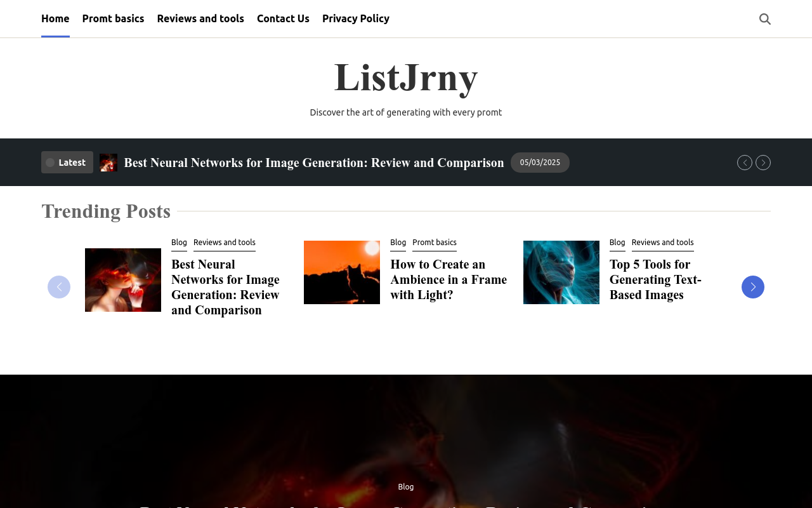This screenshot has height=508, width=812.
Task: Slide trending posts carousel to previous
Action: pyautogui.click(x=59, y=287)
